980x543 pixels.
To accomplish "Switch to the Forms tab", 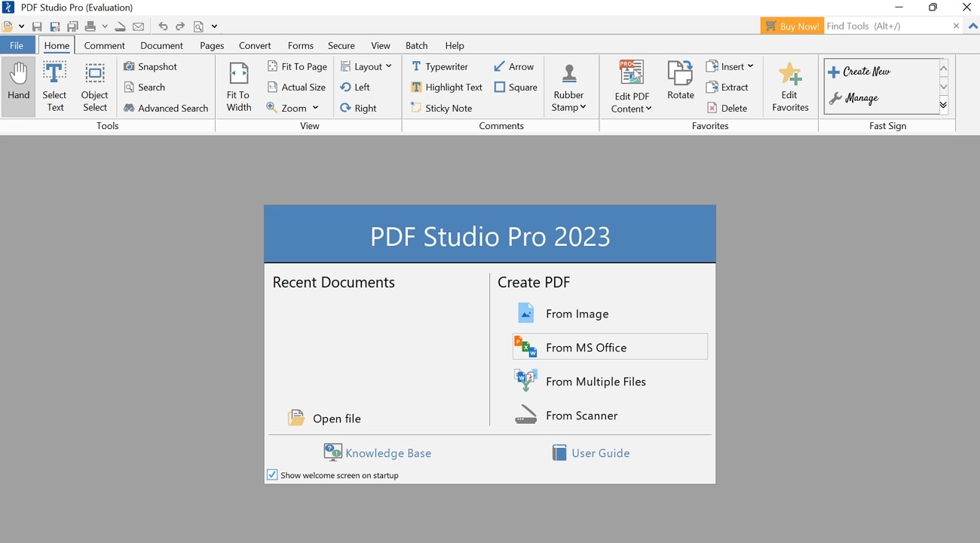I will click(x=301, y=45).
